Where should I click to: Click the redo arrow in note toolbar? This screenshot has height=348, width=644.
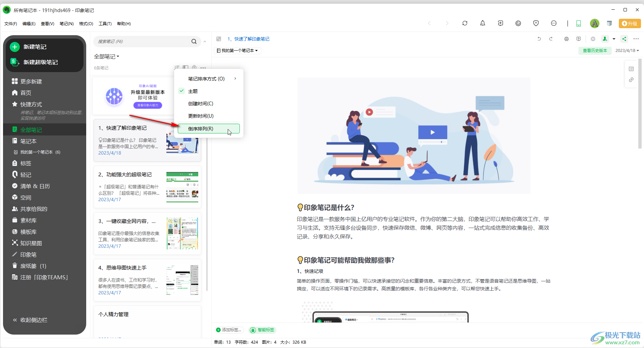pyautogui.click(x=551, y=39)
